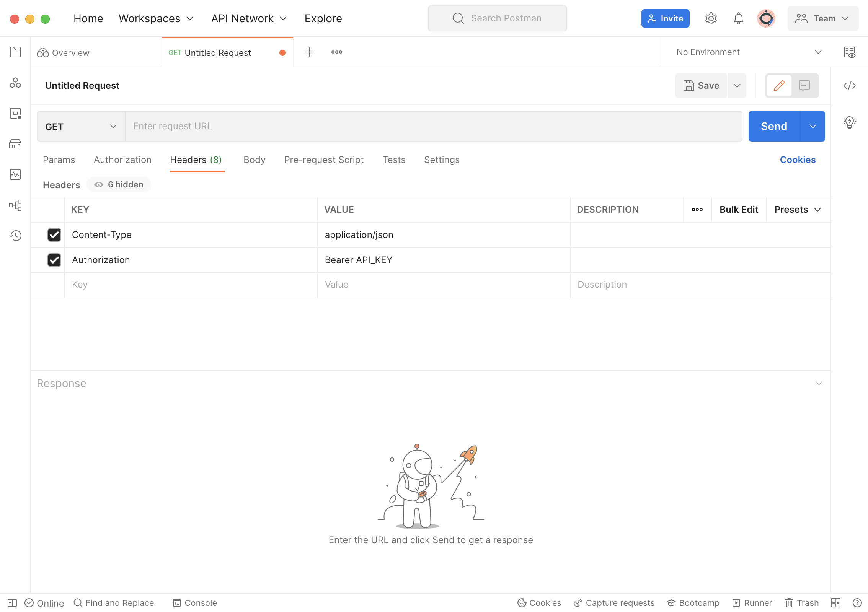
Task: Open the Presets dropdown
Action: (x=798, y=210)
